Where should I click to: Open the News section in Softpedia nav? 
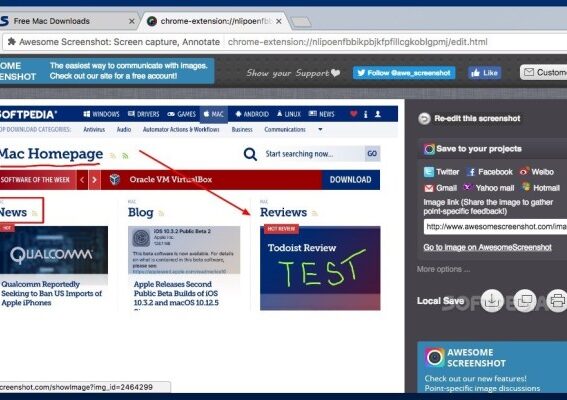point(321,114)
